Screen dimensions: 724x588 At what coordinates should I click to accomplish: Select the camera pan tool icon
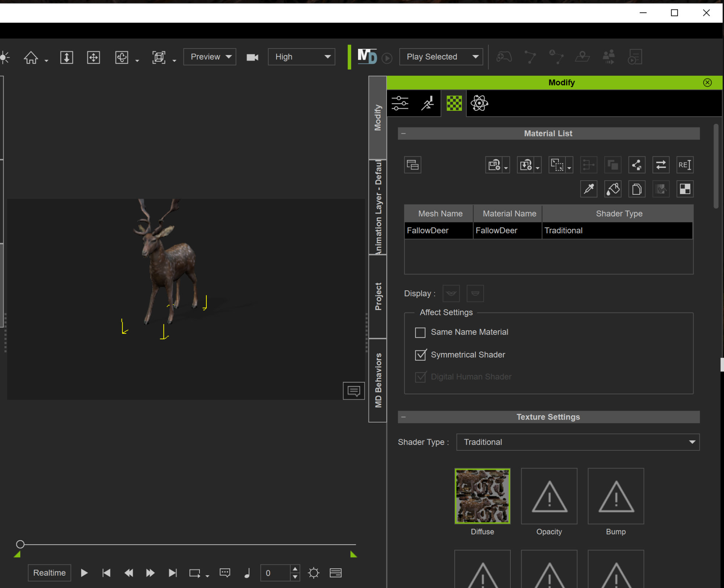[x=94, y=57]
